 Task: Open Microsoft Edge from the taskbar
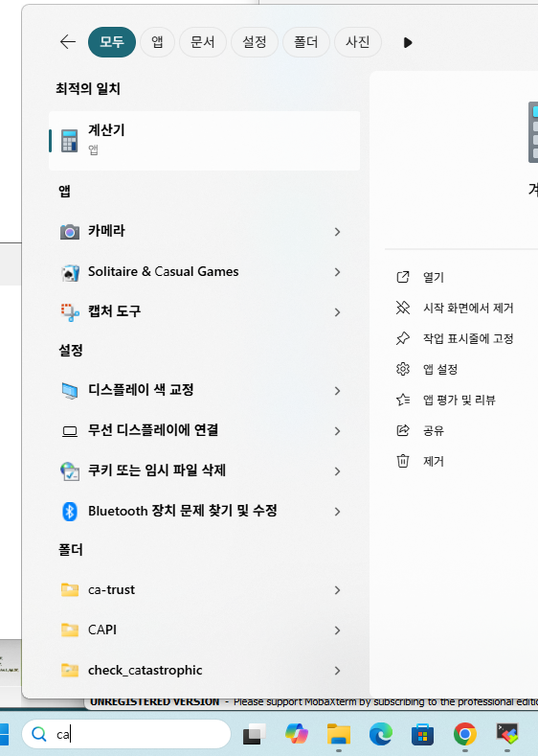pyautogui.click(x=380, y=734)
